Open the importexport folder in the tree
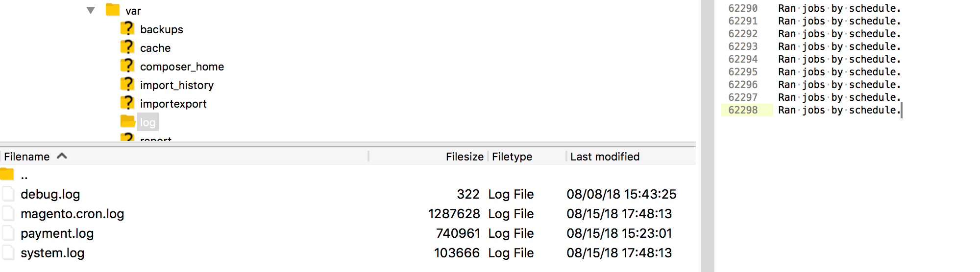Screen dimensions: 980x272 point(173,104)
